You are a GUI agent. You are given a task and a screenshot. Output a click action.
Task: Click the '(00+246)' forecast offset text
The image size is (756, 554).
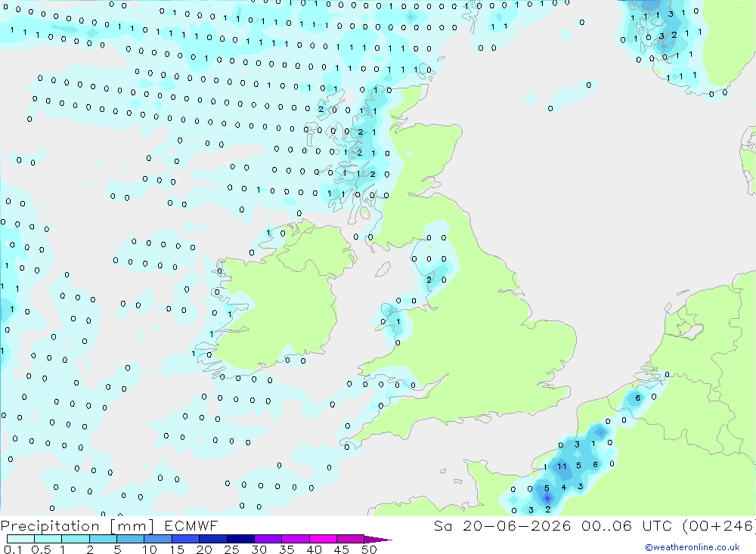[x=719, y=526]
